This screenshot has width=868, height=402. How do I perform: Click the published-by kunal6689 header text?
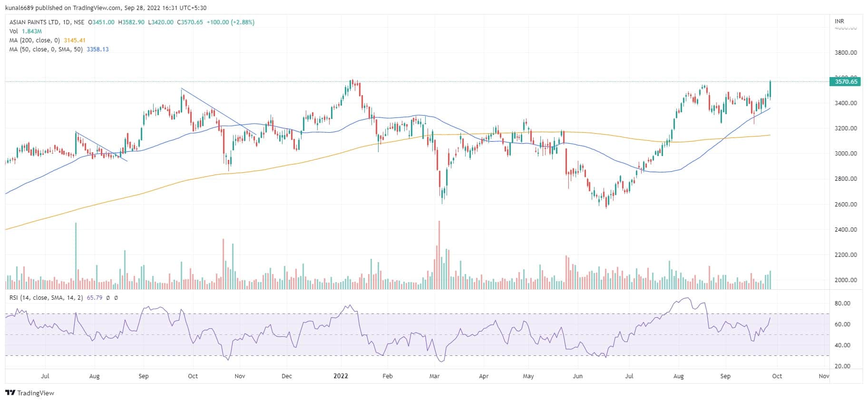(106, 8)
